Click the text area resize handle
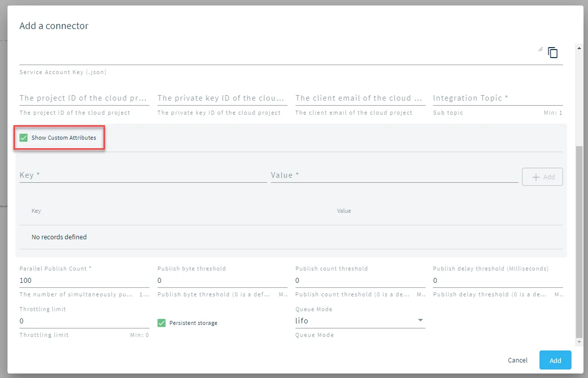 tap(540, 49)
